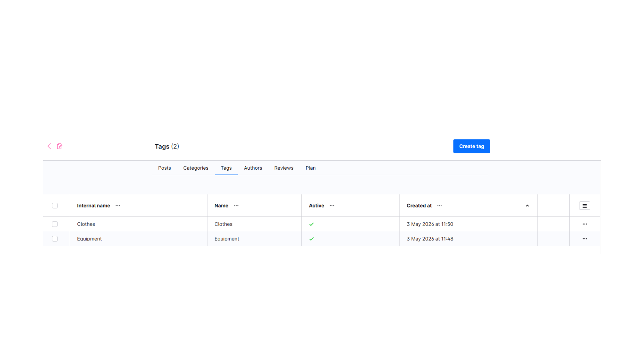Toggle sort arrow in Created at column
Screen dimensions: 644x362
coord(527,206)
